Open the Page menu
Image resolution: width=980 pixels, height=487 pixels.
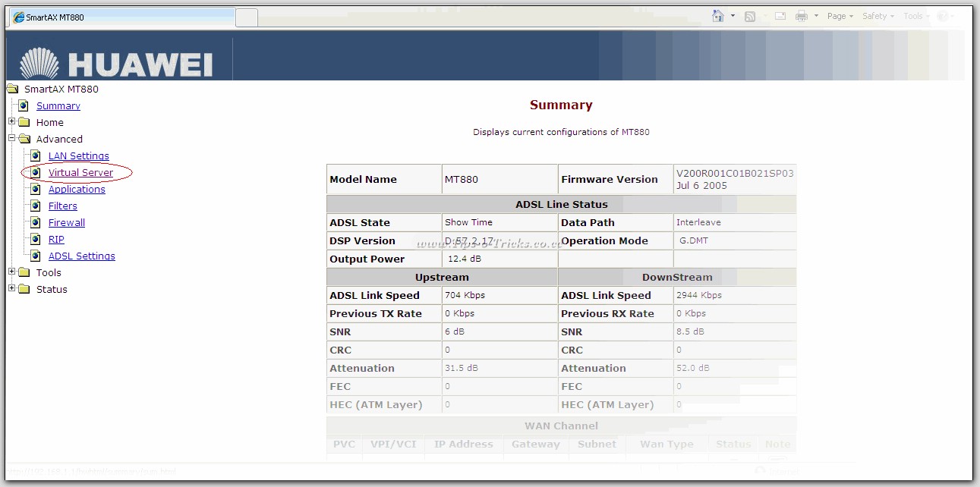(x=840, y=16)
